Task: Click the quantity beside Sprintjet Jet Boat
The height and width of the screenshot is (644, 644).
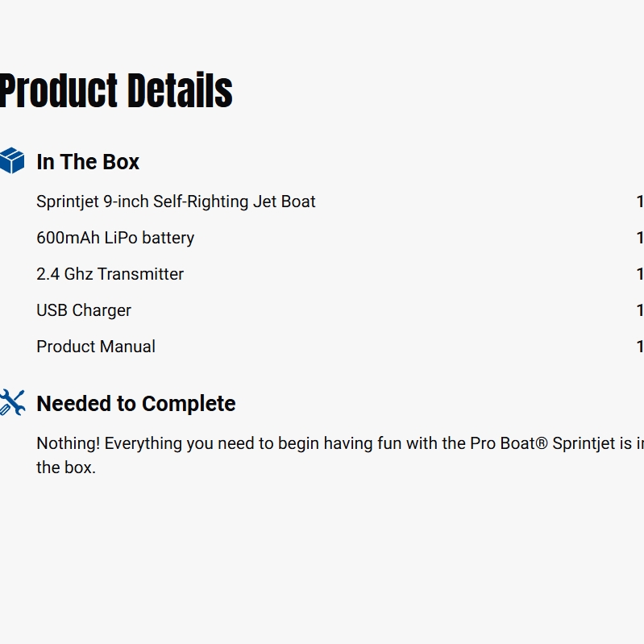Action: click(x=640, y=202)
